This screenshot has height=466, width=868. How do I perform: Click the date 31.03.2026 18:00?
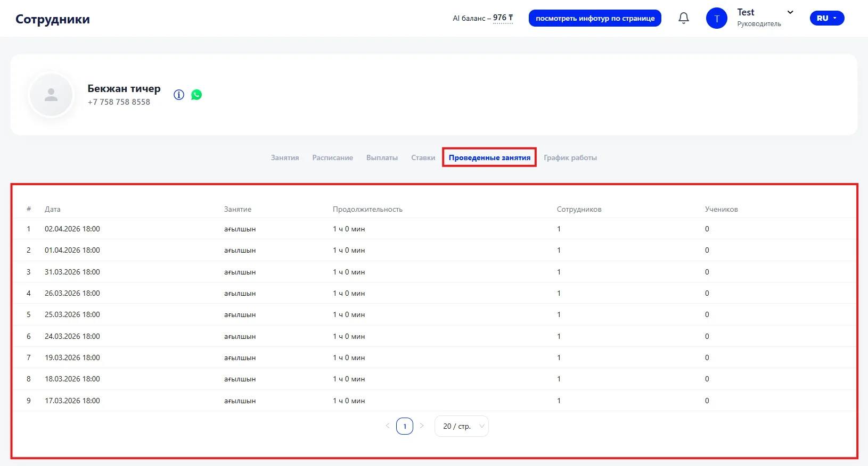pyautogui.click(x=72, y=272)
